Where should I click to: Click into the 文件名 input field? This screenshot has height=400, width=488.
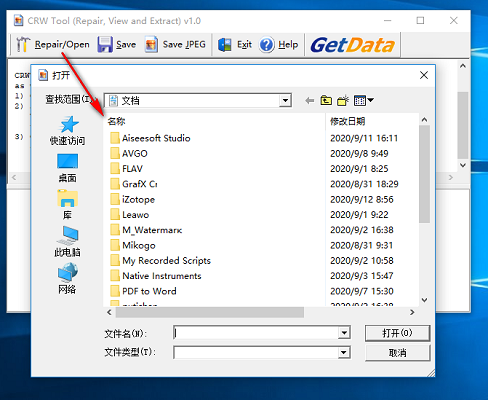[256, 333]
